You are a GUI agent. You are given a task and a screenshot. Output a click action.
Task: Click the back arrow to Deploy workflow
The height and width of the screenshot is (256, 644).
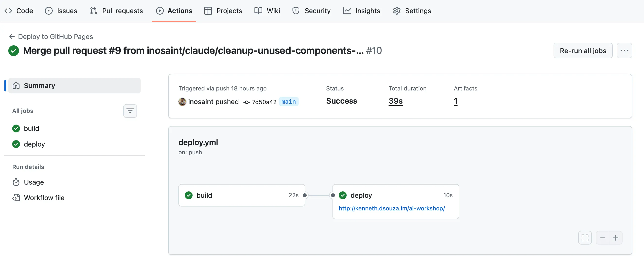[x=12, y=37]
